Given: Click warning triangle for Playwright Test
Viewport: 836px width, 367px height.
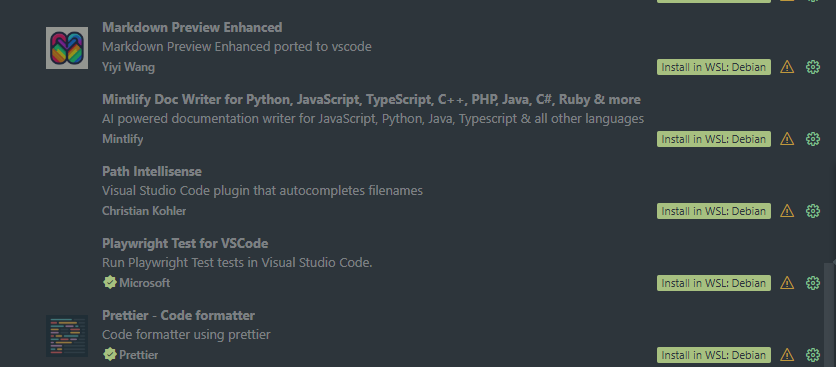Looking at the screenshot, I should pyautogui.click(x=787, y=283).
